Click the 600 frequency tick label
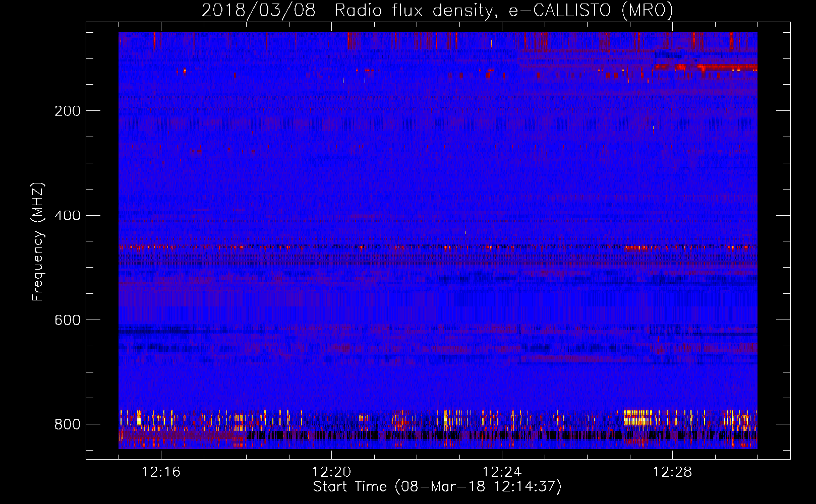Image resolution: width=816 pixels, height=504 pixels. click(68, 320)
